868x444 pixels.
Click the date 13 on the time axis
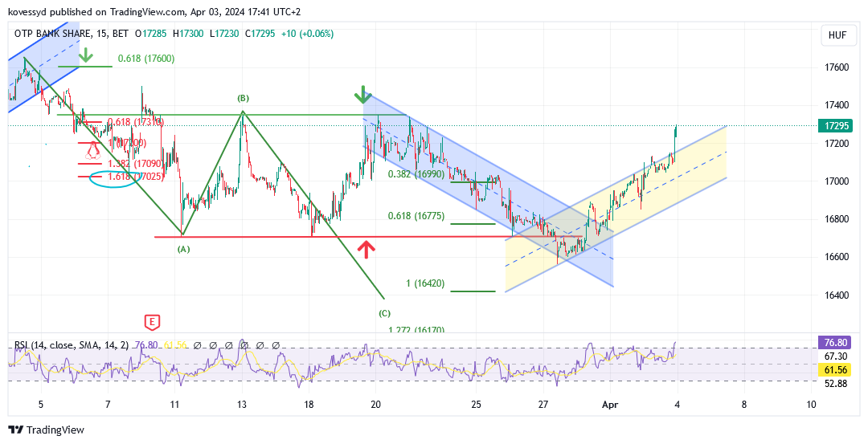[x=242, y=405]
